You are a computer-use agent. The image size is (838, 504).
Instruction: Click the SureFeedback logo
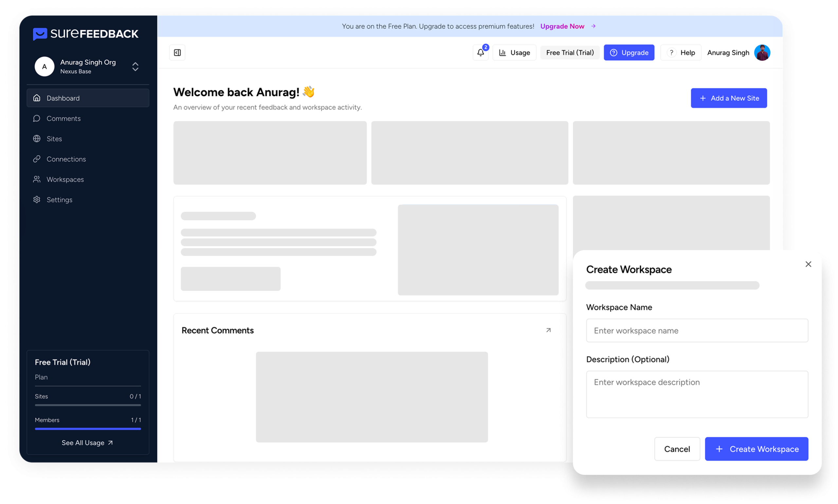click(x=85, y=34)
